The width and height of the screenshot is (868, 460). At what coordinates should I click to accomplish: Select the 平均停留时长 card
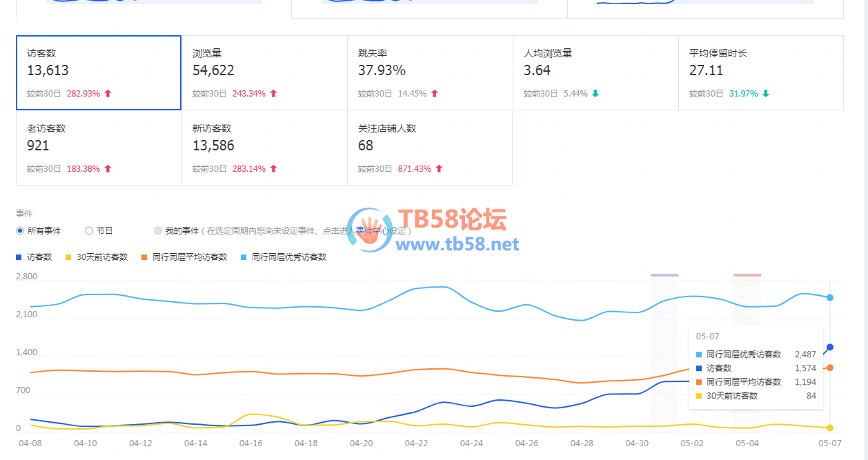click(760, 72)
